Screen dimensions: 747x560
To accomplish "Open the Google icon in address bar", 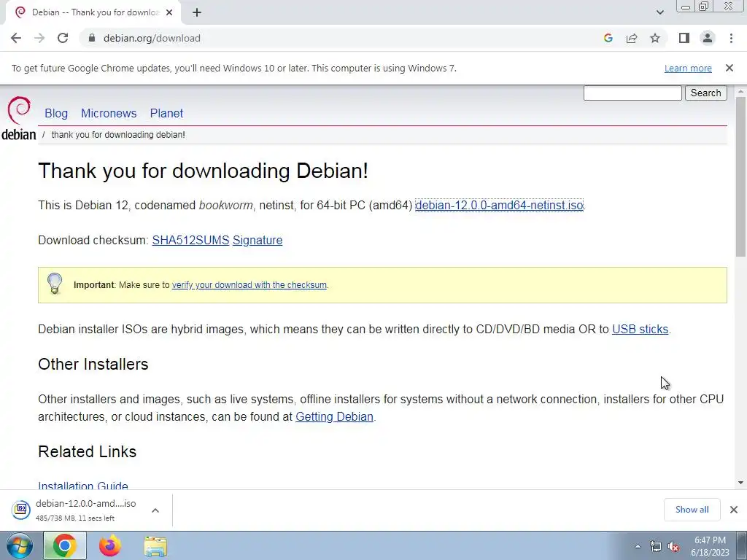I will click(x=608, y=38).
